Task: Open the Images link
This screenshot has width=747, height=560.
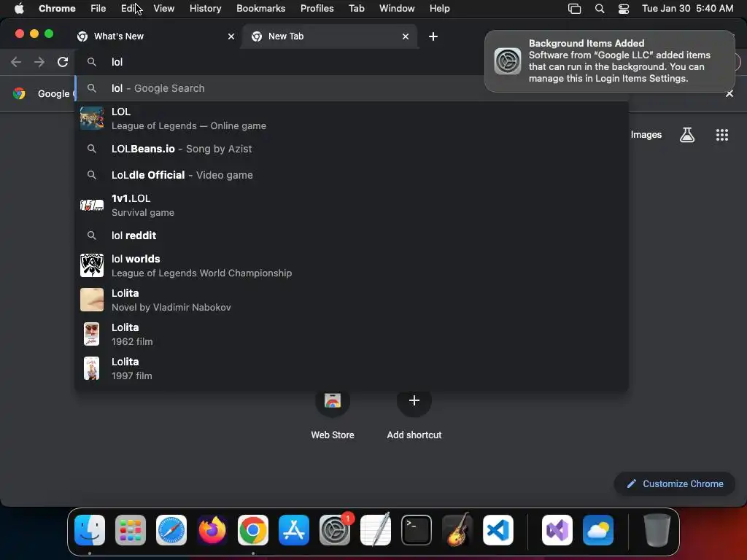Action: (x=646, y=135)
